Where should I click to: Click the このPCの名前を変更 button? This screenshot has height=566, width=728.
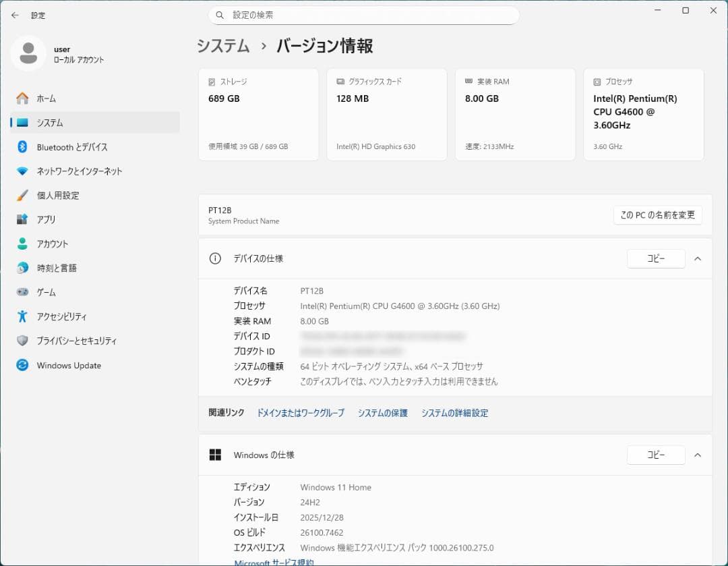tap(657, 215)
